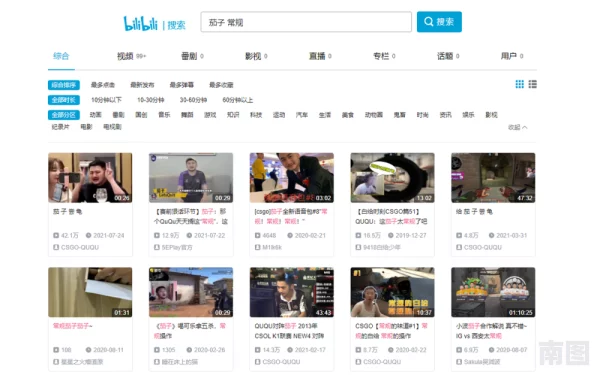Sort results by 最新发布

click(142, 85)
